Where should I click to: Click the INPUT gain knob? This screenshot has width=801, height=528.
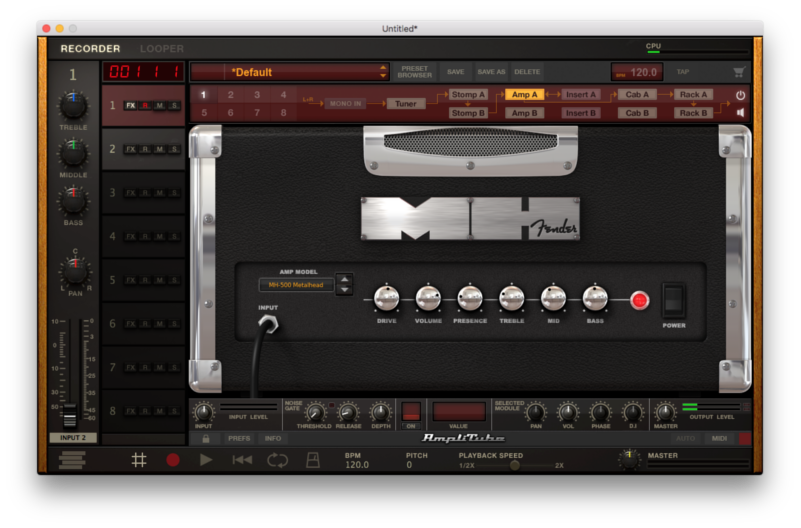point(203,412)
